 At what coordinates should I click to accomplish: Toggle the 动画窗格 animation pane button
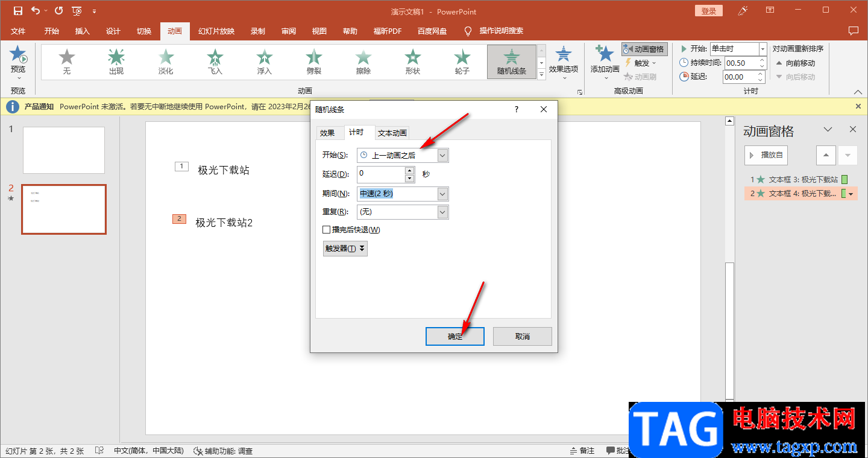click(644, 49)
